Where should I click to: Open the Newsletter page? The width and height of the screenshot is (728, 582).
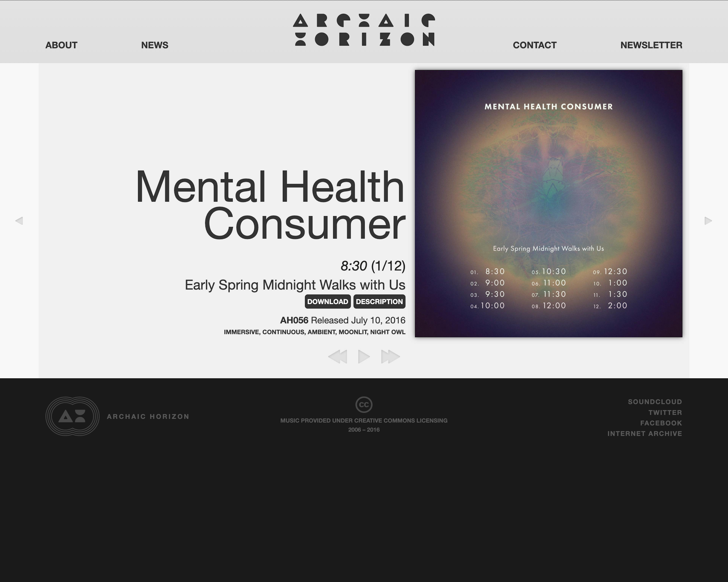click(x=651, y=45)
